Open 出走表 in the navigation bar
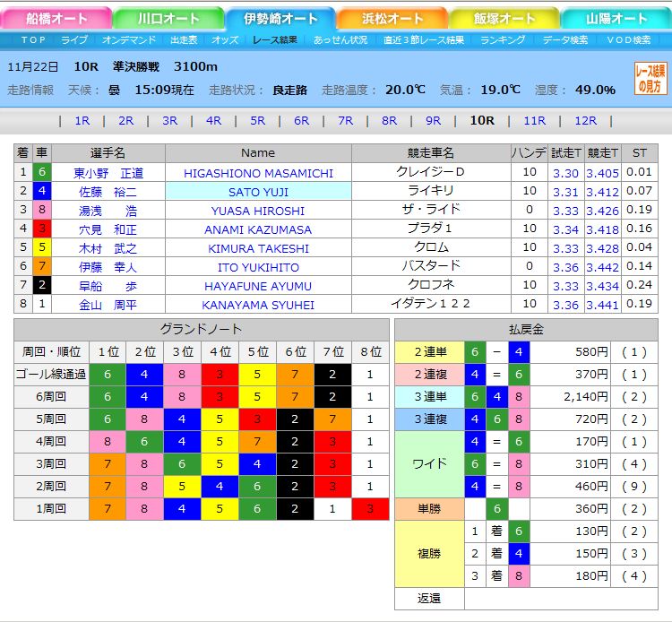 click(x=184, y=39)
